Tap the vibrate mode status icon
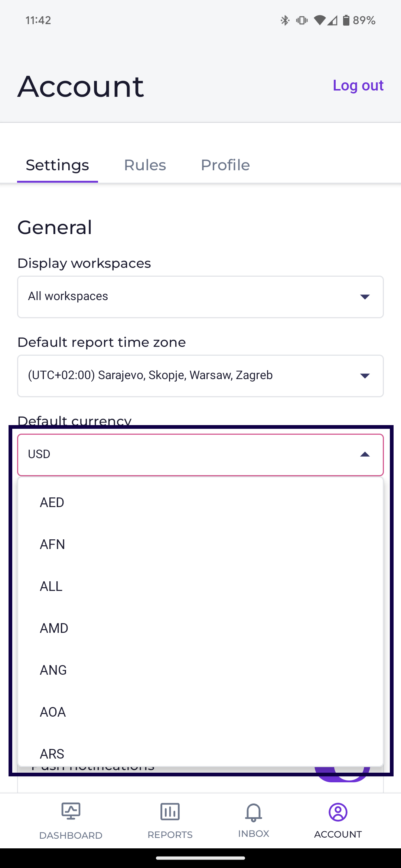Screen dimensions: 401x868 pyautogui.click(x=301, y=20)
